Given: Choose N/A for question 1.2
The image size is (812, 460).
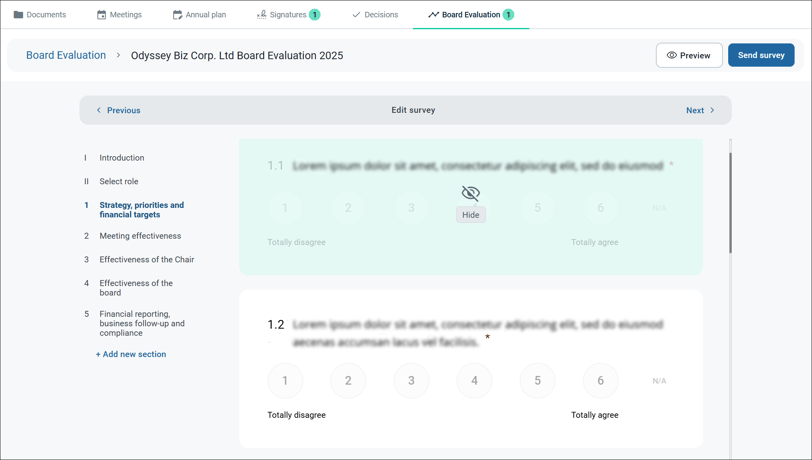Looking at the screenshot, I should (659, 381).
